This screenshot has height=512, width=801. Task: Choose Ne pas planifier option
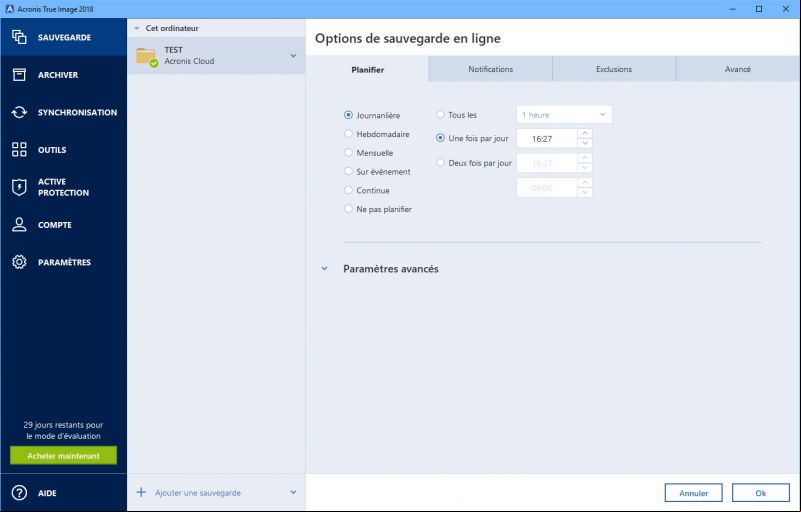348,208
